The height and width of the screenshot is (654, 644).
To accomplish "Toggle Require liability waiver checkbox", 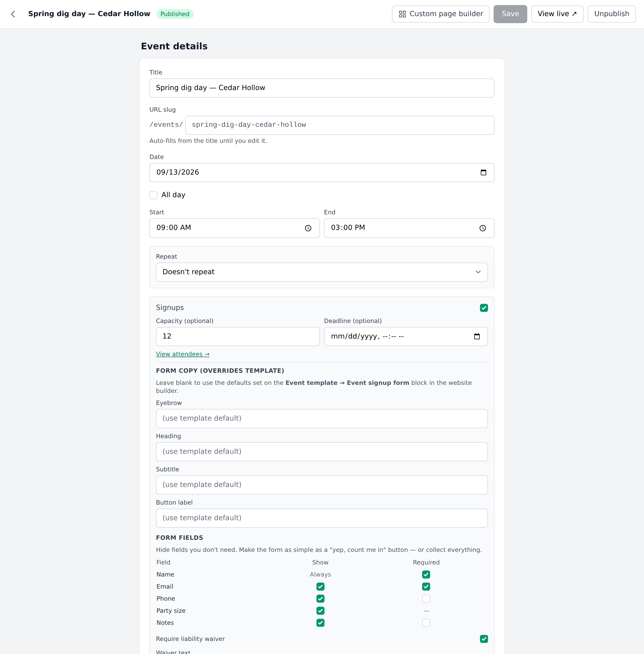I will (484, 639).
